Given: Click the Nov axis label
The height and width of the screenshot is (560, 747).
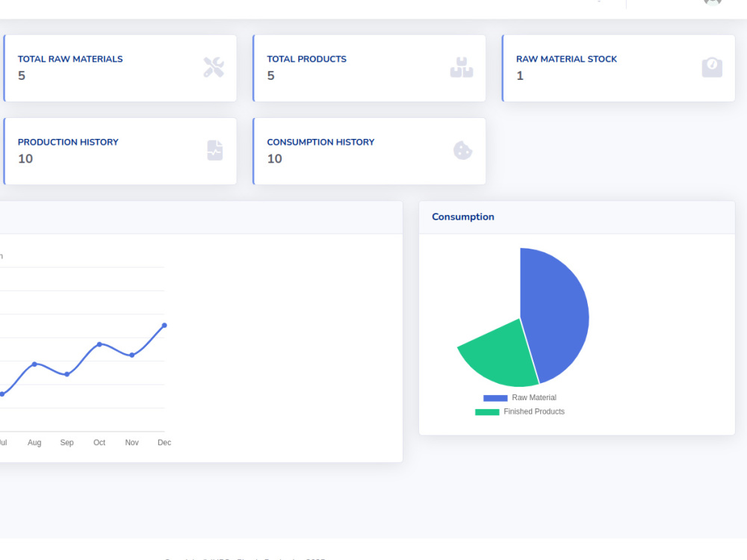Looking at the screenshot, I should pos(132,442).
